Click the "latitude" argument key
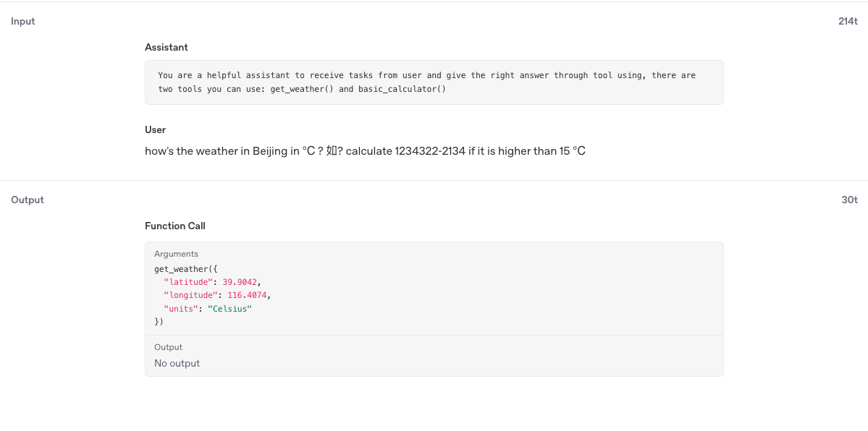Viewport: 868px width, 431px height. pos(188,282)
